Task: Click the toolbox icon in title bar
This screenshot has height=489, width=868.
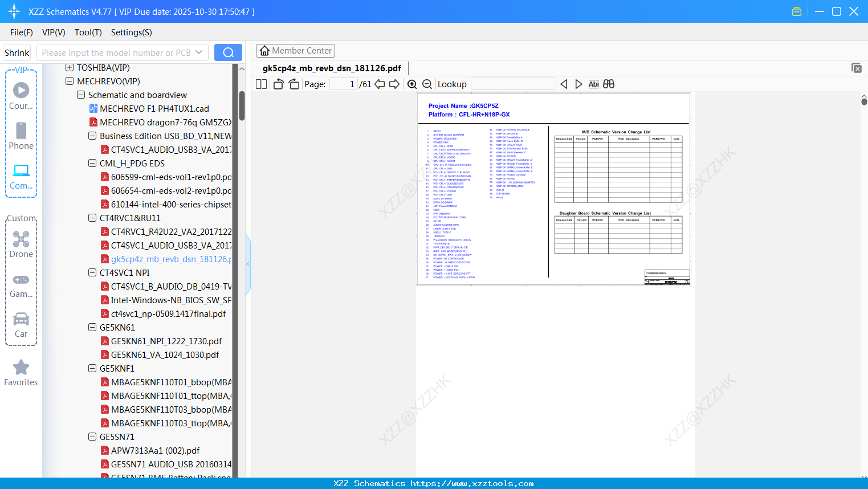Action: tap(797, 11)
